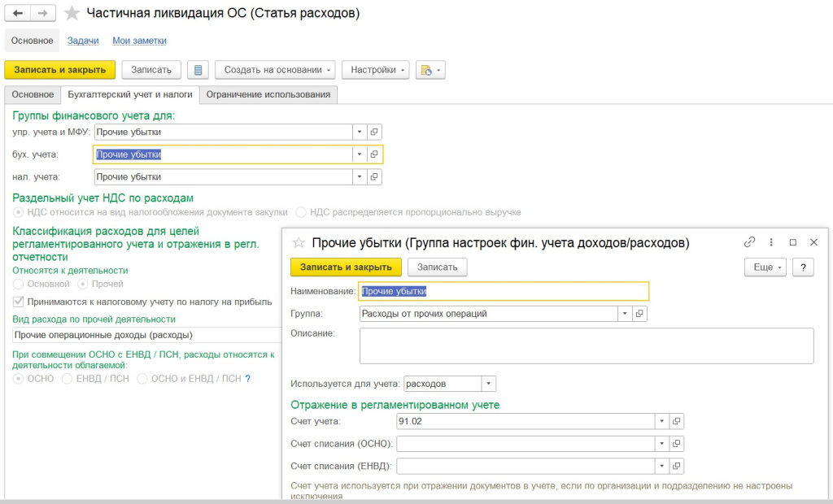Click Записать и закрыть in main form
The width and height of the screenshot is (833, 504).
[x=60, y=70]
